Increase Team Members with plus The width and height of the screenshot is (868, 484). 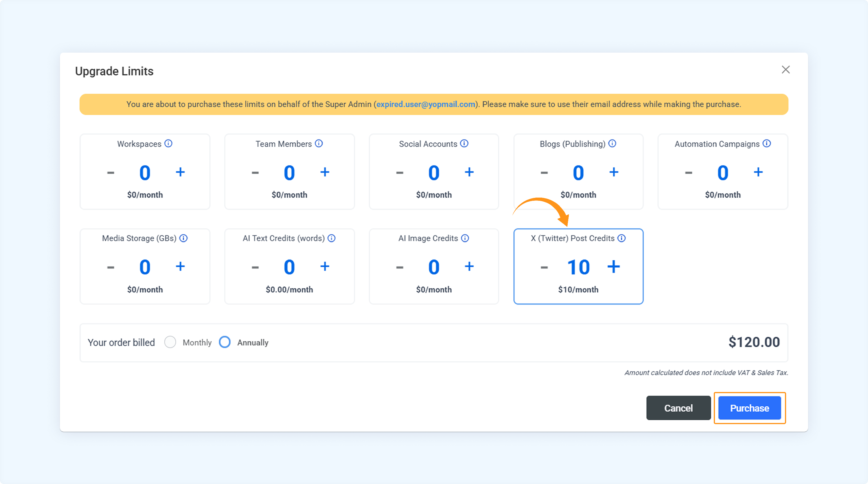click(325, 172)
